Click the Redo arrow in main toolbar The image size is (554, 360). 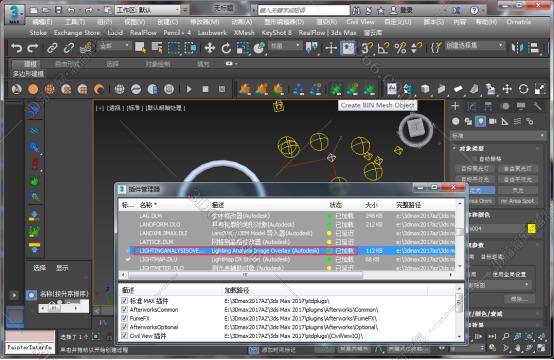click(x=33, y=48)
